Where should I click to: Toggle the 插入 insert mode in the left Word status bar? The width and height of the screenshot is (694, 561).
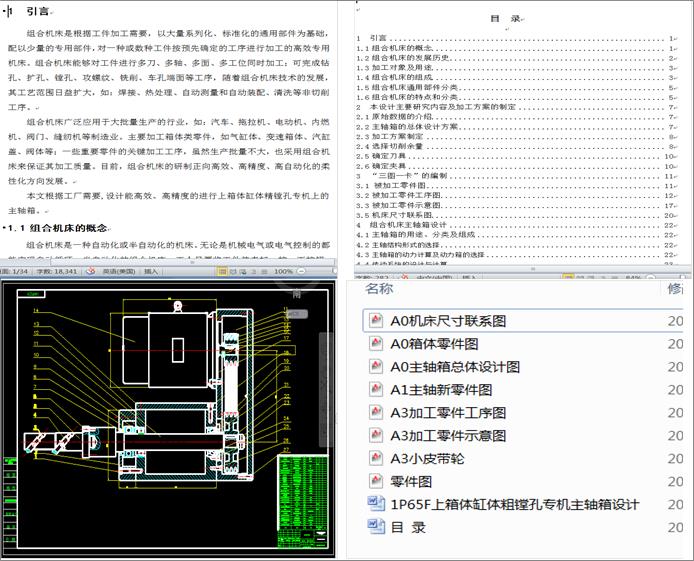click(150, 271)
